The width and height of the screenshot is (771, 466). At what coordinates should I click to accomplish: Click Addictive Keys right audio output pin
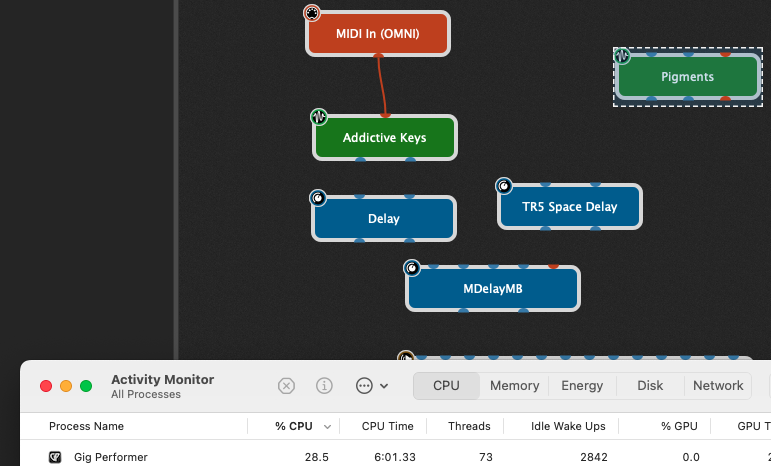tap(410, 159)
